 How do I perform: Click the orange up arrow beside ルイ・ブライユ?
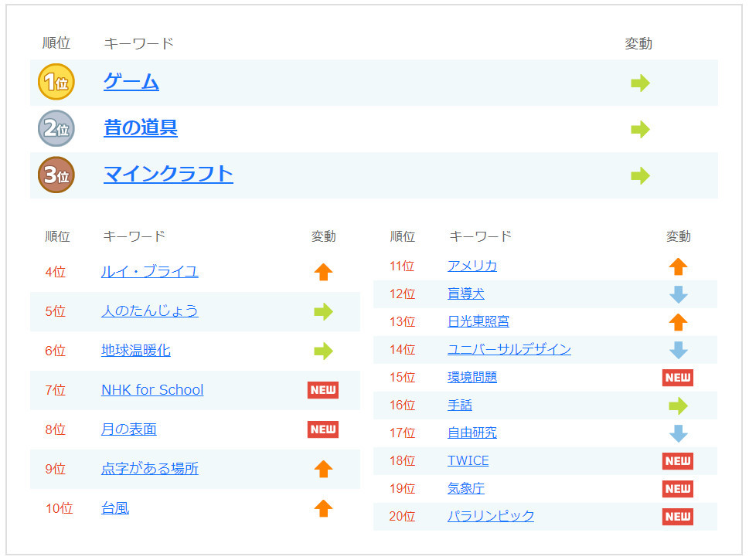(x=323, y=272)
